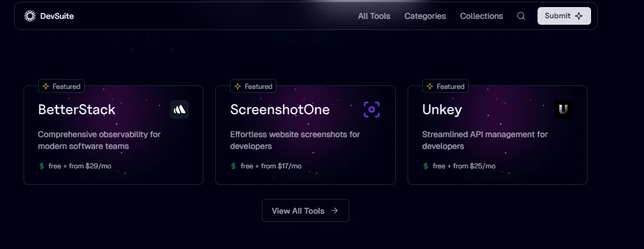Open the BetterStack tool title
Image resolution: width=644 pixels, height=249 pixels.
(x=77, y=109)
